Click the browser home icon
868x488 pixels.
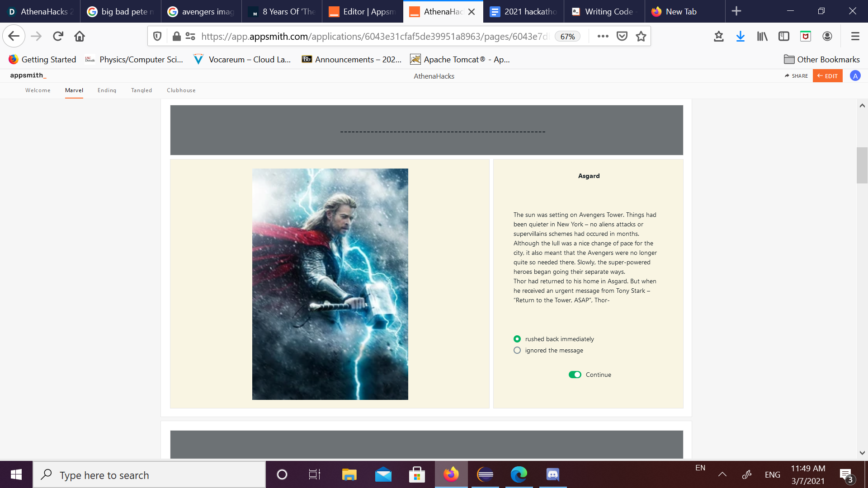point(80,36)
